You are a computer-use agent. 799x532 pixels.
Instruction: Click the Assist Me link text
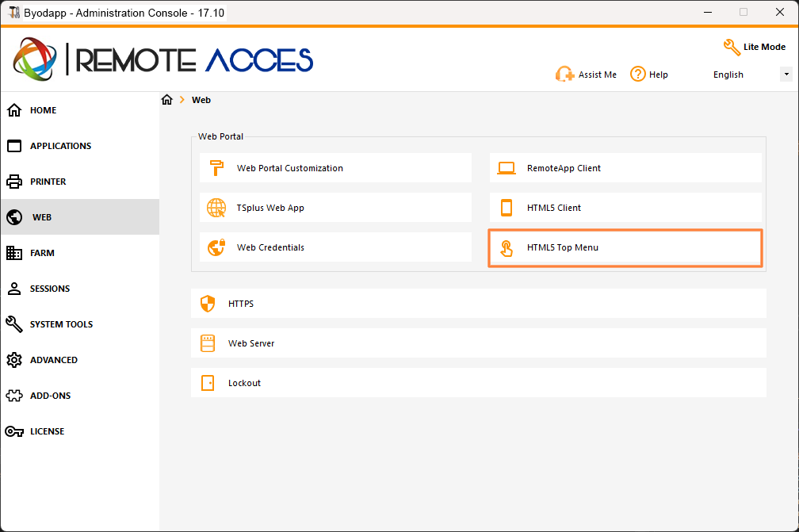click(x=597, y=75)
